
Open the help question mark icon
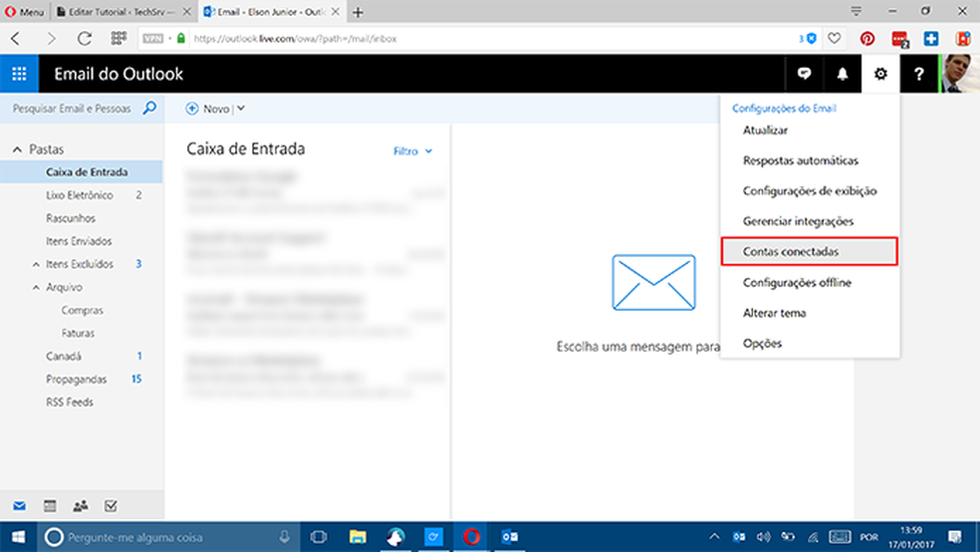918,74
